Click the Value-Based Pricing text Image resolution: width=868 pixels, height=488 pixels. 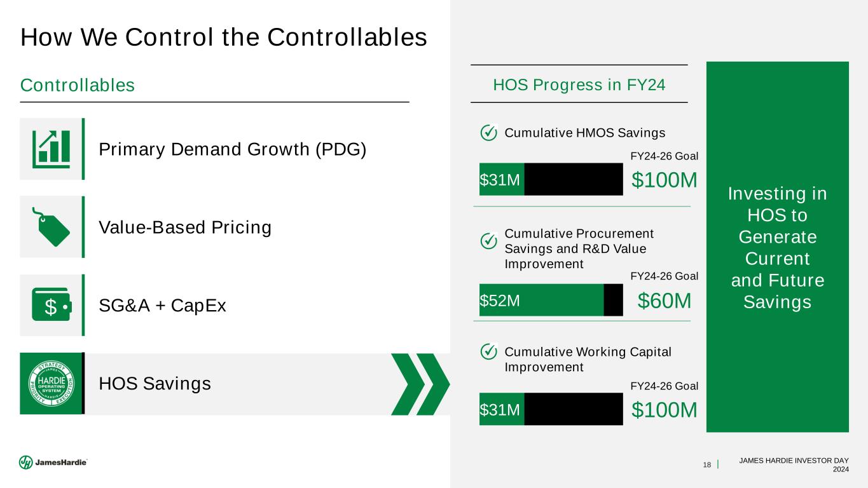pyautogui.click(x=185, y=227)
